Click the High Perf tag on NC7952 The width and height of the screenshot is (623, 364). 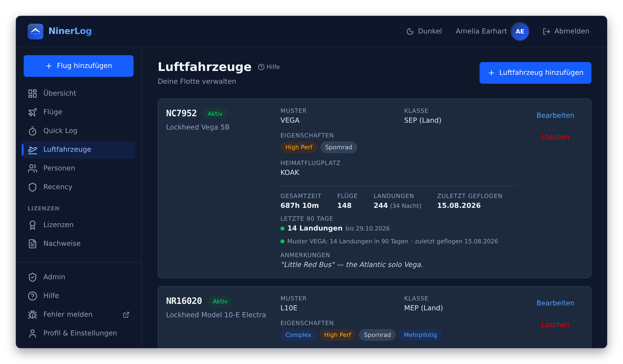click(x=299, y=147)
